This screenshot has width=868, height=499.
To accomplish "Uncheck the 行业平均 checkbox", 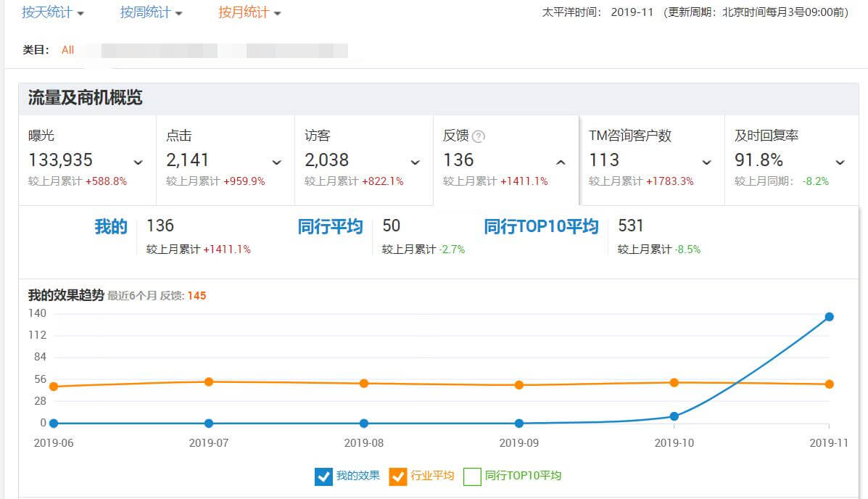I will [x=398, y=477].
